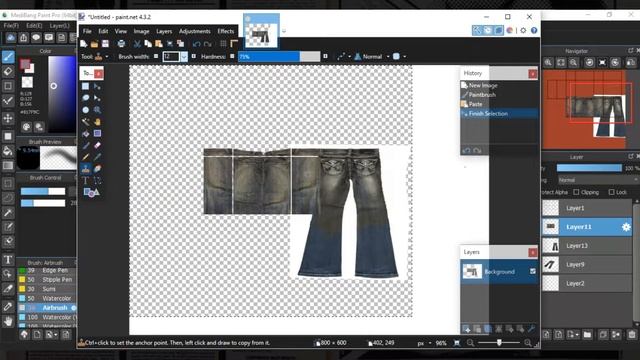Select the Shapes tool in paint.net
The width and height of the screenshot is (640, 360).
click(x=91, y=192)
